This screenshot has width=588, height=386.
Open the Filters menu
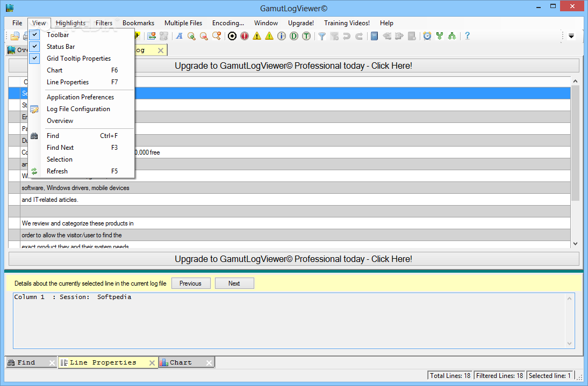point(104,23)
